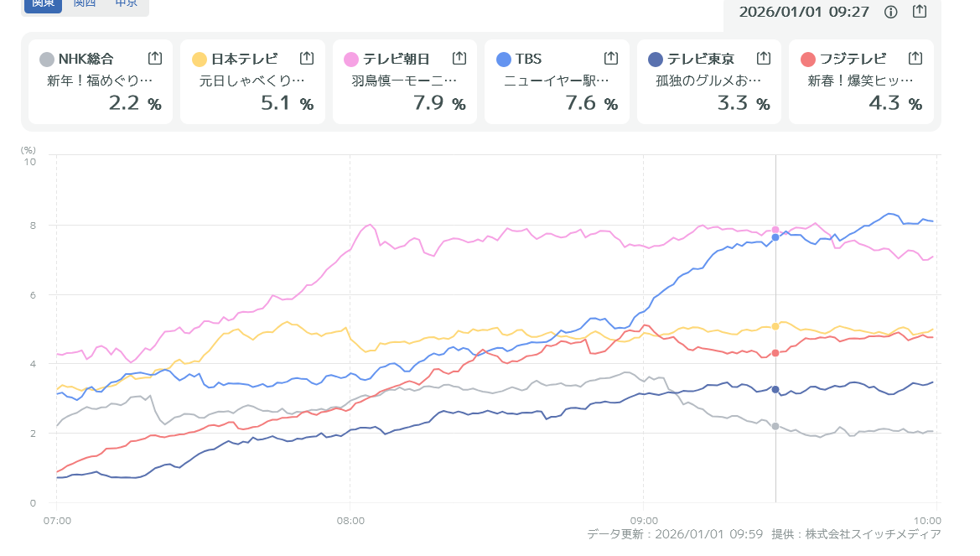This screenshot has height=556, width=980.
Task: Select the 関東 region tab
Action: click(43, 4)
